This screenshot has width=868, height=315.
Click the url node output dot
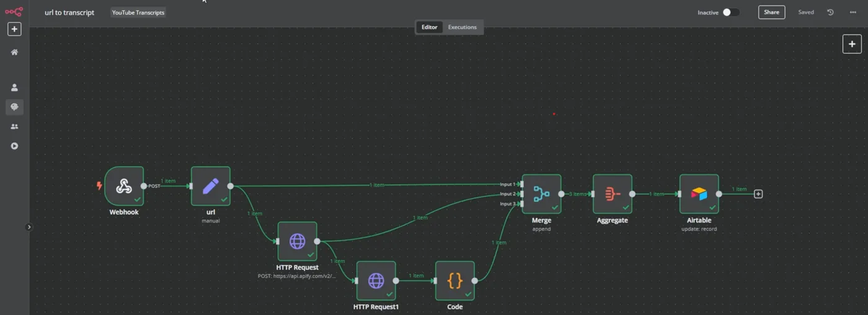tap(231, 186)
